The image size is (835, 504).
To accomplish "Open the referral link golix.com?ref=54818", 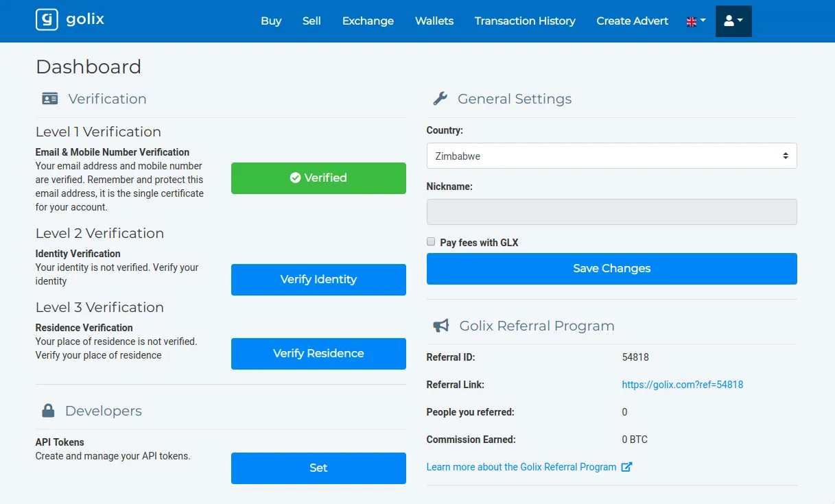I will pos(682,385).
